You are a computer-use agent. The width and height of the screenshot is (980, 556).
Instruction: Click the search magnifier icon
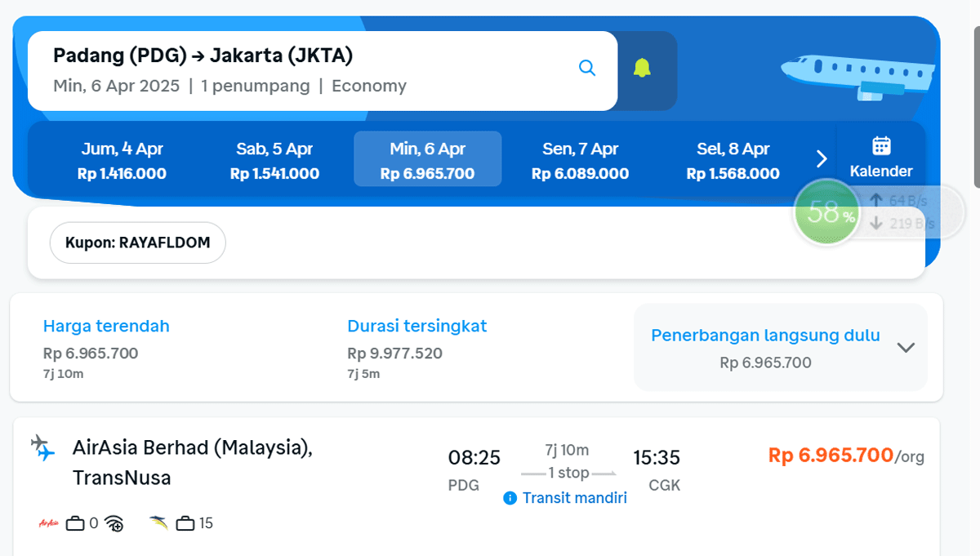[586, 69]
